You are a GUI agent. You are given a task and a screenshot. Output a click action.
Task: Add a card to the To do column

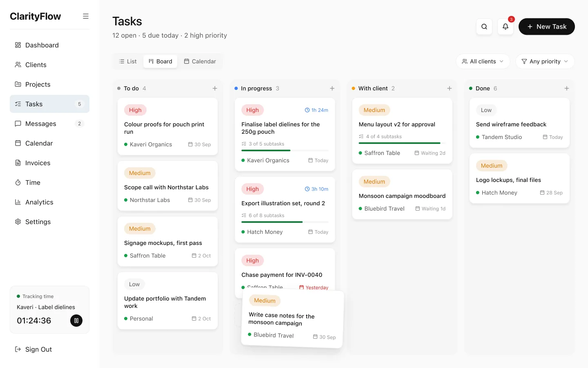tap(215, 88)
